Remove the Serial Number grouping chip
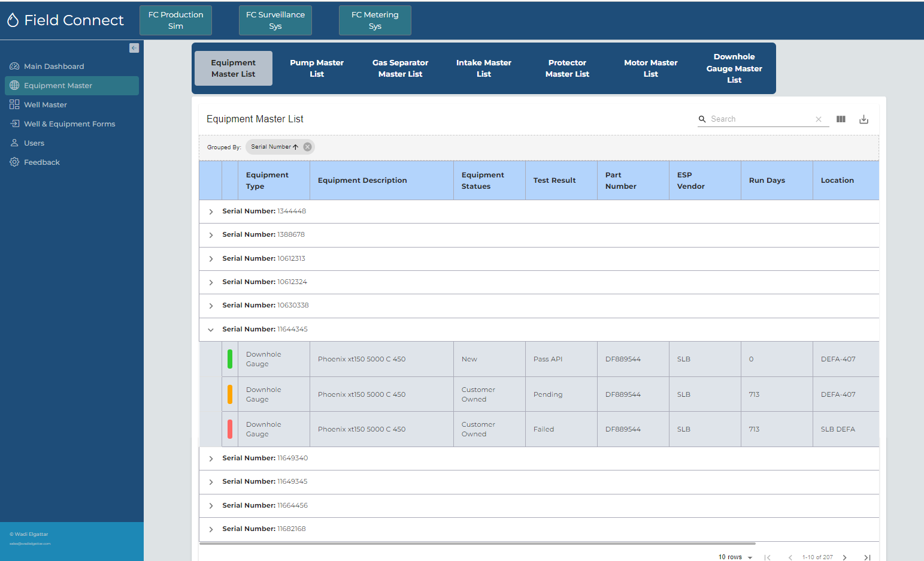924x561 pixels. click(307, 147)
